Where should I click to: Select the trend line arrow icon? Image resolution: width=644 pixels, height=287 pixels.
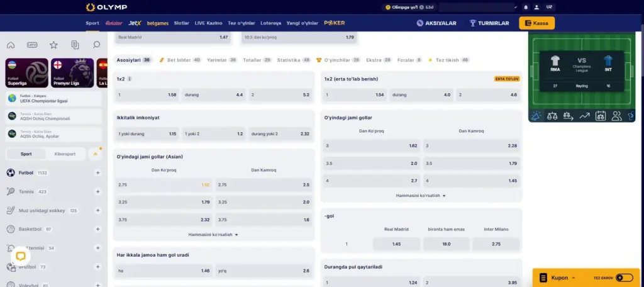coord(584,116)
